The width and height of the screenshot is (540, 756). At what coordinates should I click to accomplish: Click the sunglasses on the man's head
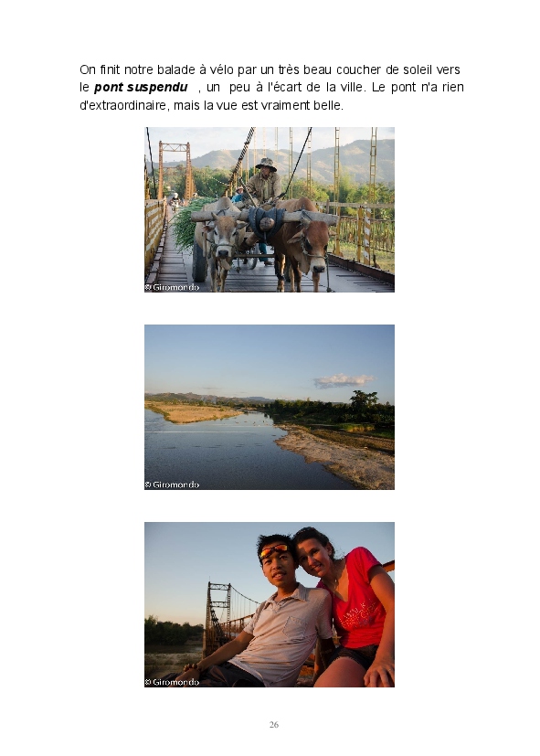tap(273, 549)
